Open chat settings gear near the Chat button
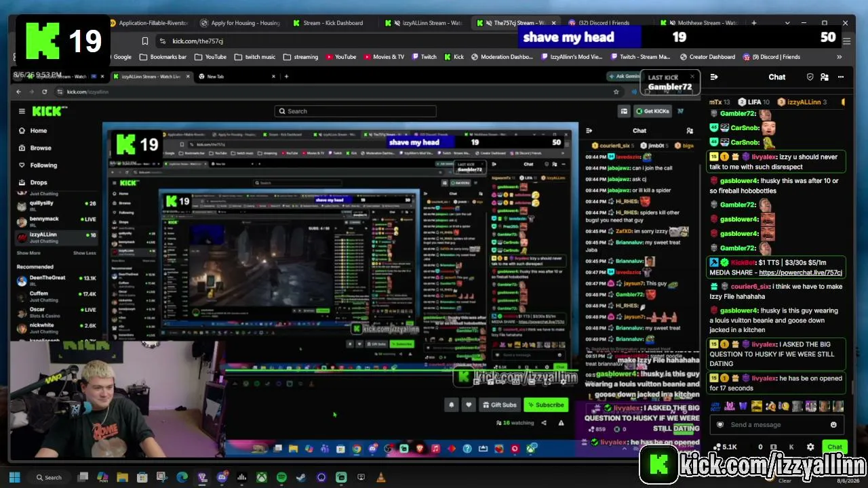The height and width of the screenshot is (488, 868). (x=810, y=447)
